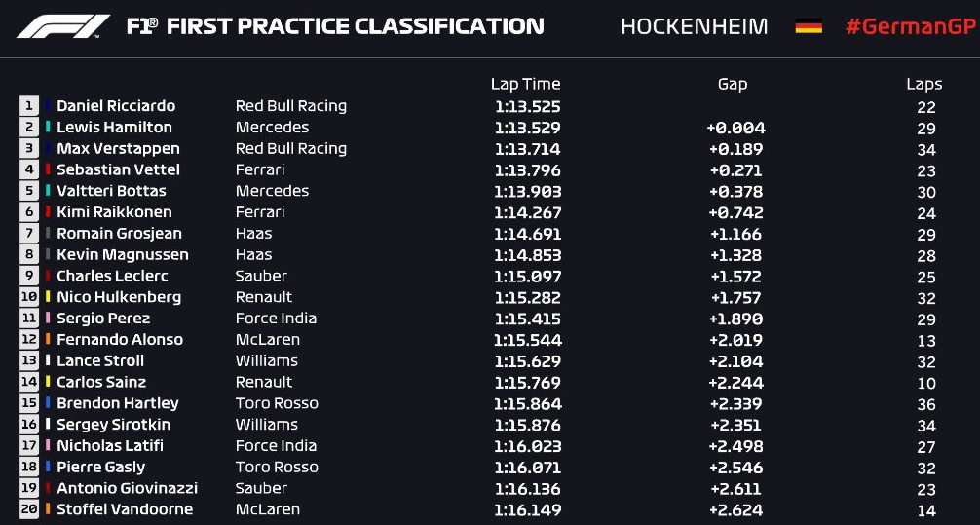
Task: Click position badge number 10
Action: tap(29, 297)
